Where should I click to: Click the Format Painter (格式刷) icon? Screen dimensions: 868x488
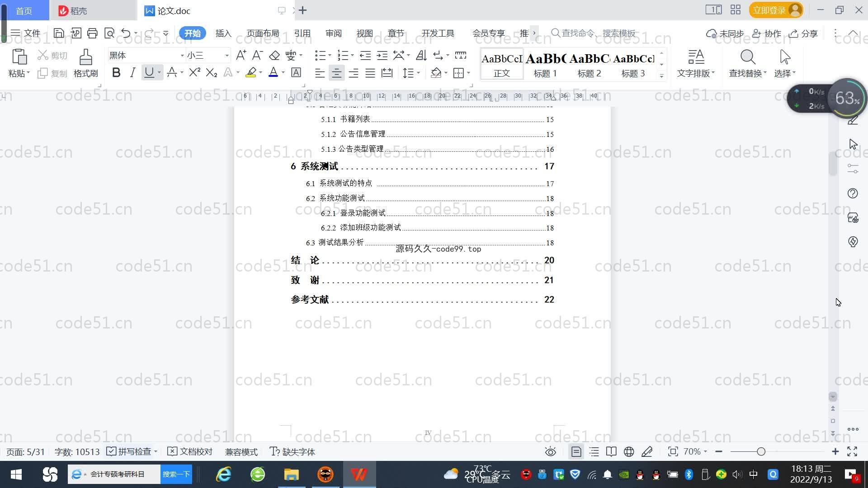pos(85,57)
